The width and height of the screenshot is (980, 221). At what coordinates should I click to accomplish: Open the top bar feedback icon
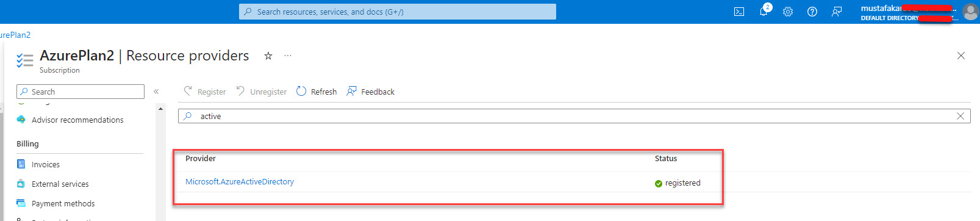point(837,12)
